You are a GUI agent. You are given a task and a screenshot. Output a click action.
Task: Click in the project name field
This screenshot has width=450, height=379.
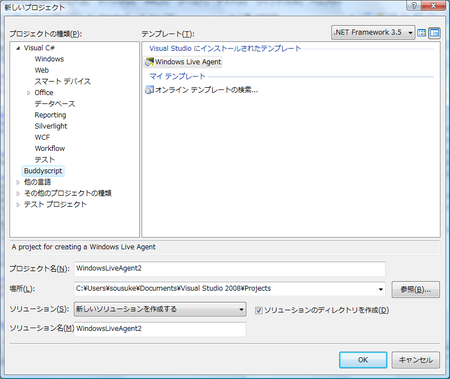pos(230,269)
